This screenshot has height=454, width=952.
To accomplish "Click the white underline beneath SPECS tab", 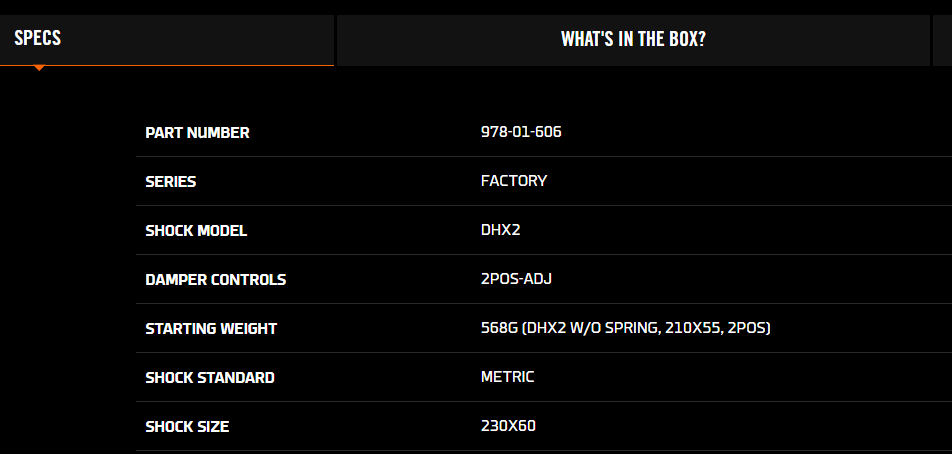I will [x=200, y=65].
